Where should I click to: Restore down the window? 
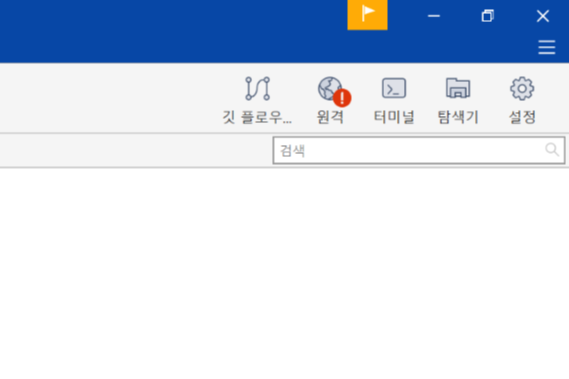coord(487,16)
